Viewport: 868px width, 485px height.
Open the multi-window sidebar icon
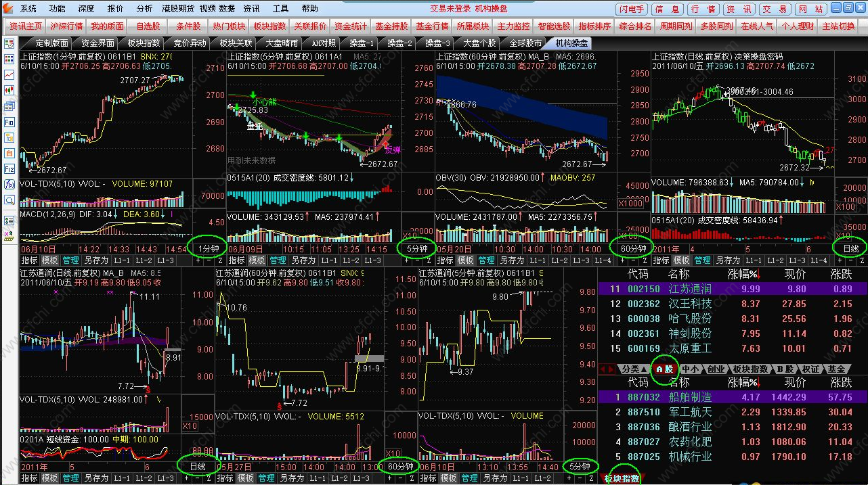pos(9,106)
